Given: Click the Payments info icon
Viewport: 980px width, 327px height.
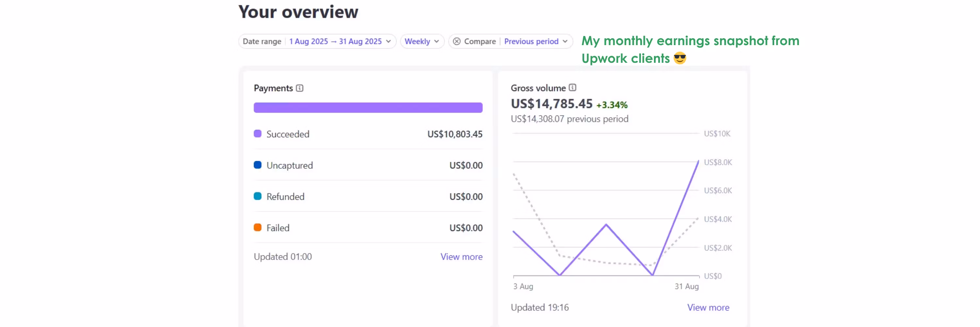Looking at the screenshot, I should pos(300,88).
